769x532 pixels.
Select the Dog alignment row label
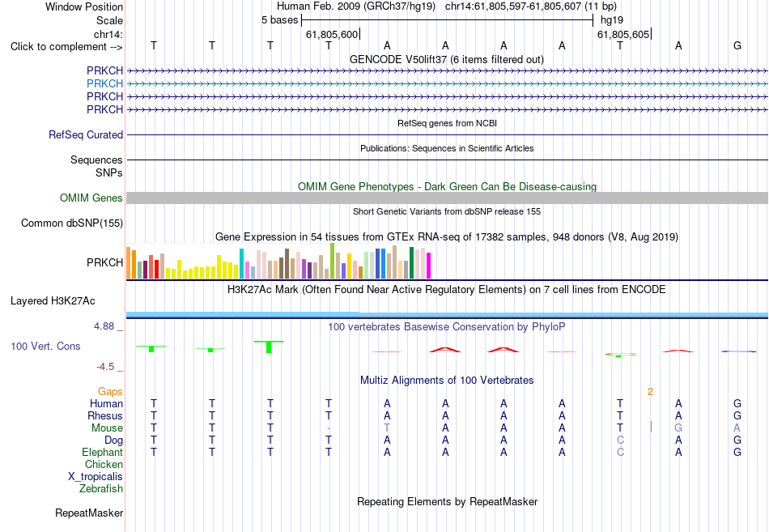[113, 440]
